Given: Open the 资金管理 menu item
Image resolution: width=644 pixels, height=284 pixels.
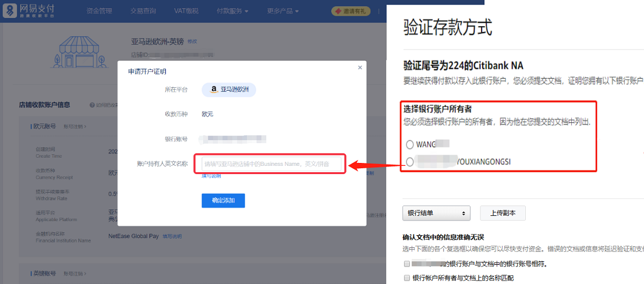Looking at the screenshot, I should pyautogui.click(x=99, y=11).
